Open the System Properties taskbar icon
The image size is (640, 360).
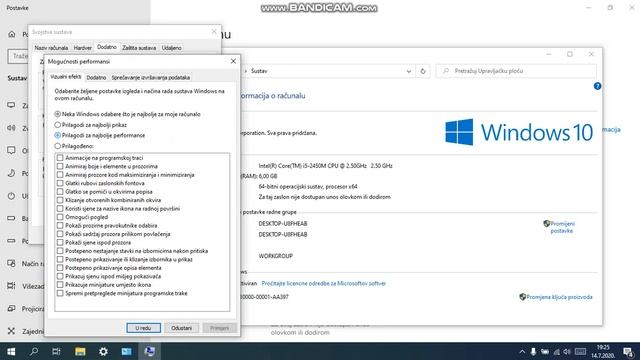point(149,351)
